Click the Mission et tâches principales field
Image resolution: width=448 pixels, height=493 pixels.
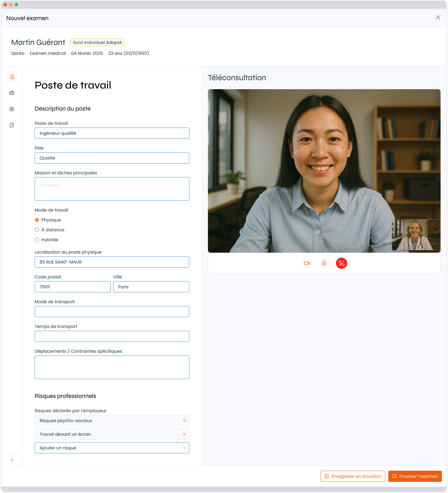tap(112, 189)
